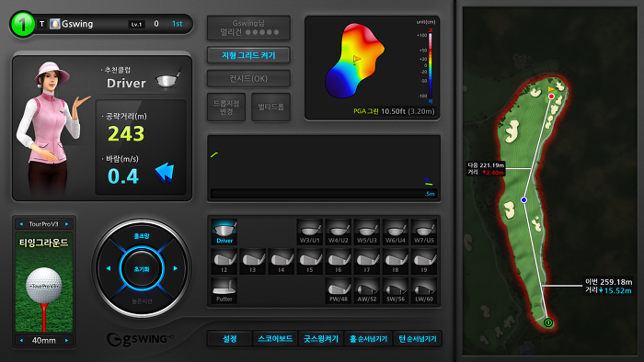Click the 컨시드(OK) concede button
644x362 pixels.
248,78
